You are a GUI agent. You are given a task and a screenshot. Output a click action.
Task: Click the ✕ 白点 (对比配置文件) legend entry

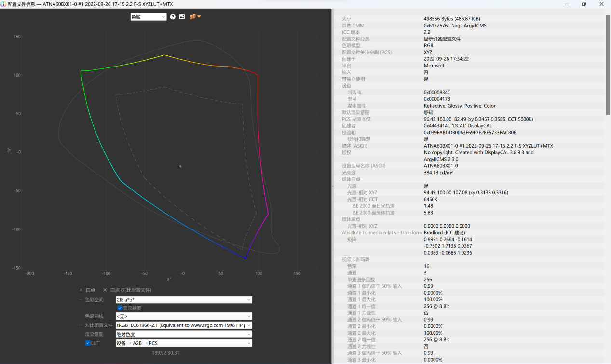pyautogui.click(x=127, y=290)
